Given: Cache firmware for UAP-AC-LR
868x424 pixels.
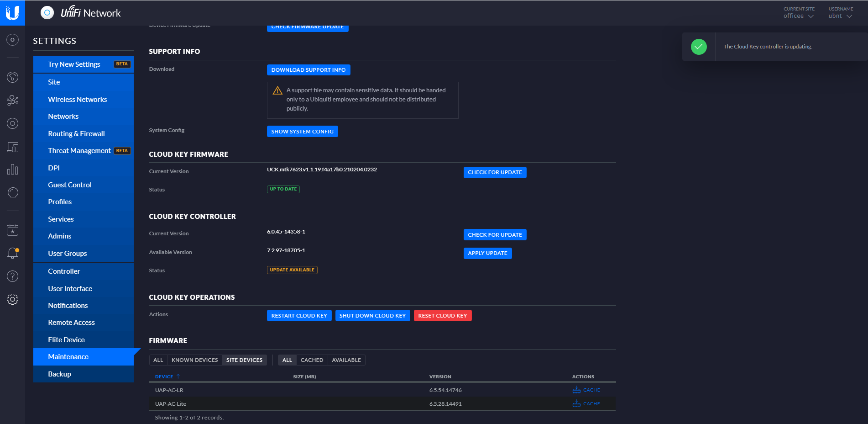Looking at the screenshot, I should 586,390.
